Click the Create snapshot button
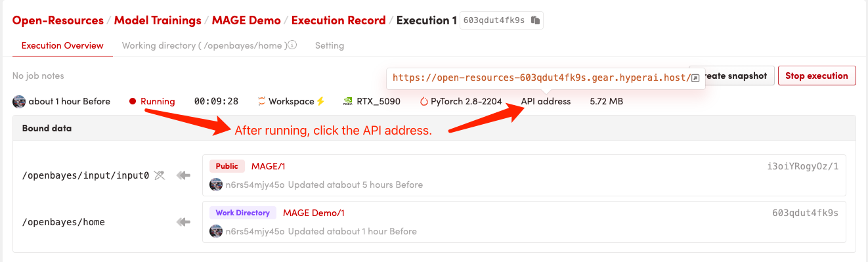868x262 pixels. click(732, 76)
